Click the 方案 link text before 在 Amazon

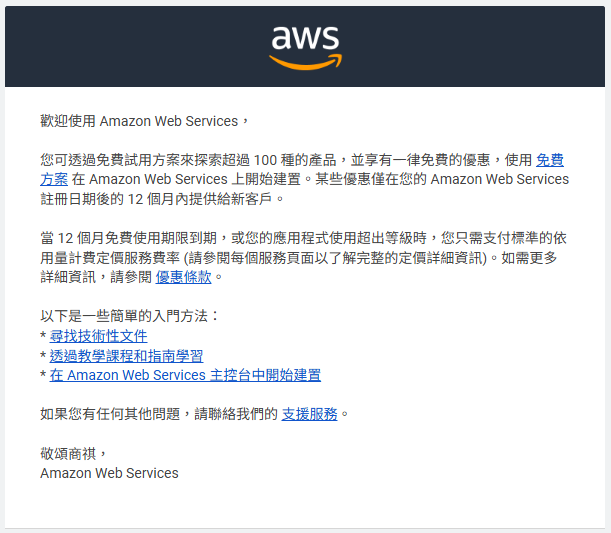[x=54, y=179]
